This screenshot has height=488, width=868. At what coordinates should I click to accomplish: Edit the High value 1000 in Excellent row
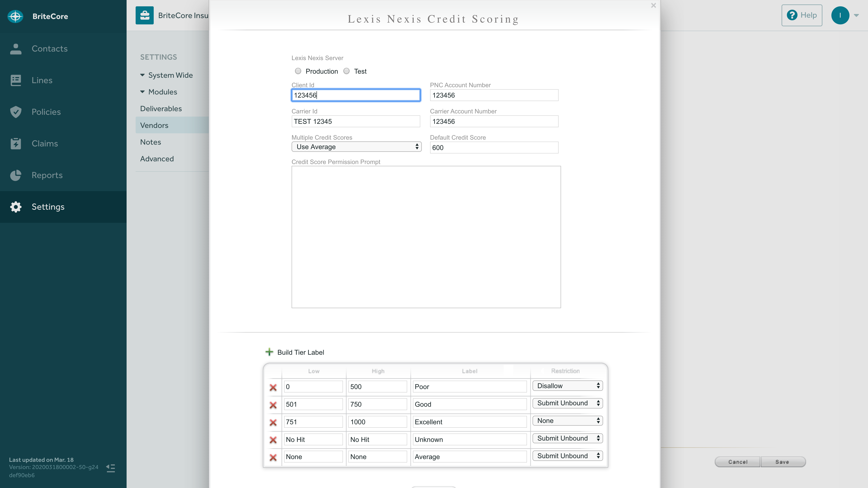tap(377, 422)
